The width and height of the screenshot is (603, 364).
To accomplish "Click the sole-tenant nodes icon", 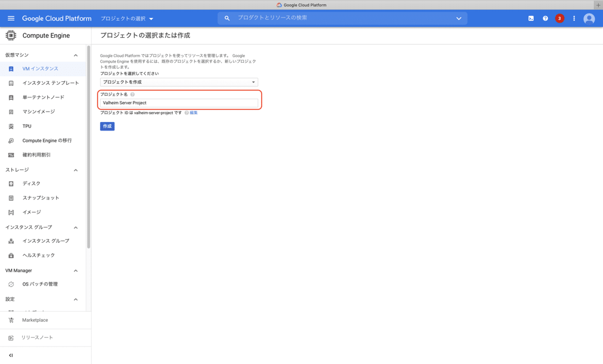I will (x=11, y=97).
